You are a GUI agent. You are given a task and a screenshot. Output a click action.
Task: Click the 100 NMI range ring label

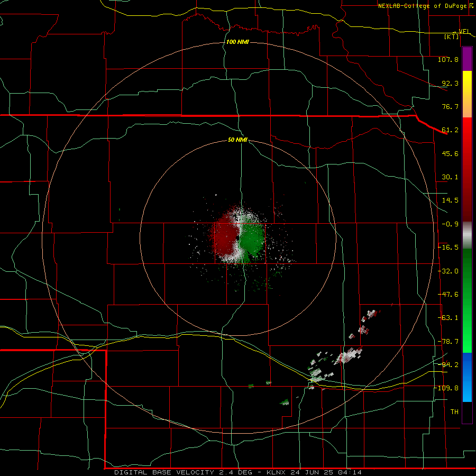[237, 42]
